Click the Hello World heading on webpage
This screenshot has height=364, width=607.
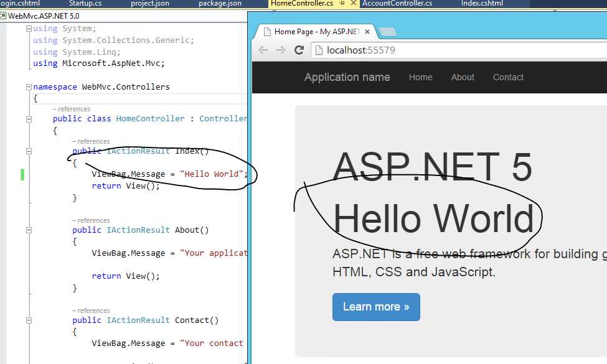click(x=433, y=218)
